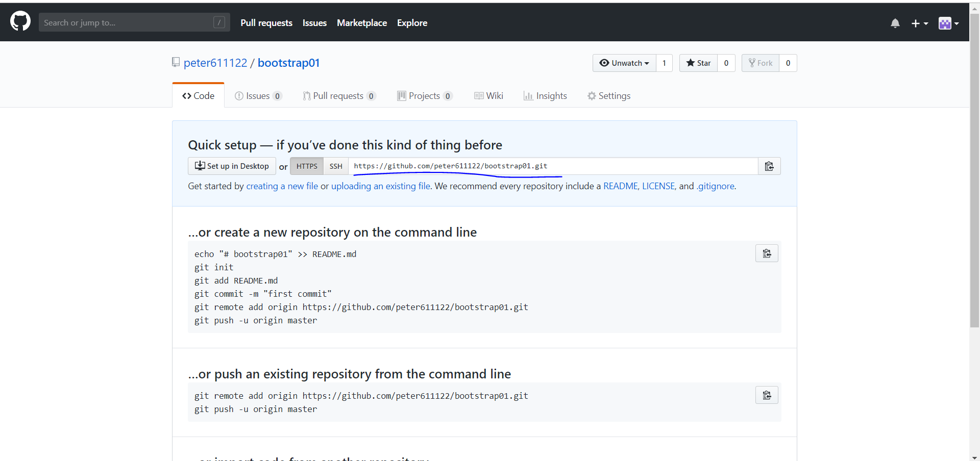The image size is (980, 461).
Task: Open the repository Settings tab
Action: coord(609,95)
